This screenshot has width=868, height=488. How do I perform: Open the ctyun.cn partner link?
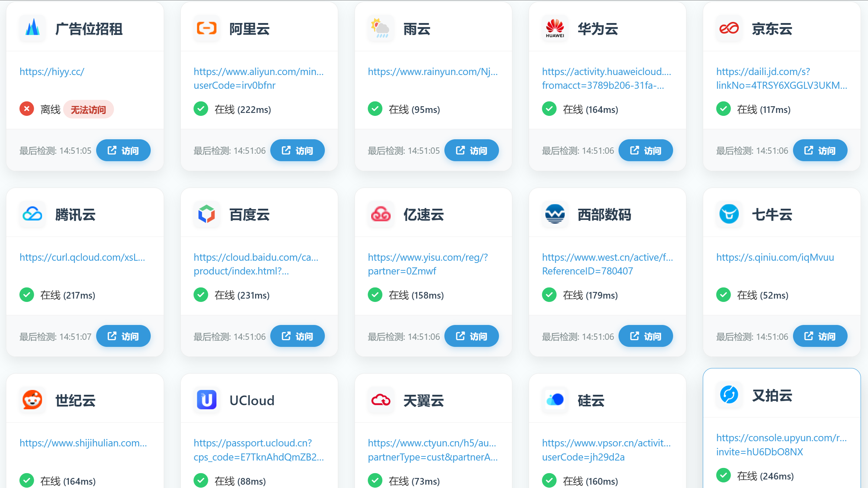pyautogui.click(x=433, y=450)
